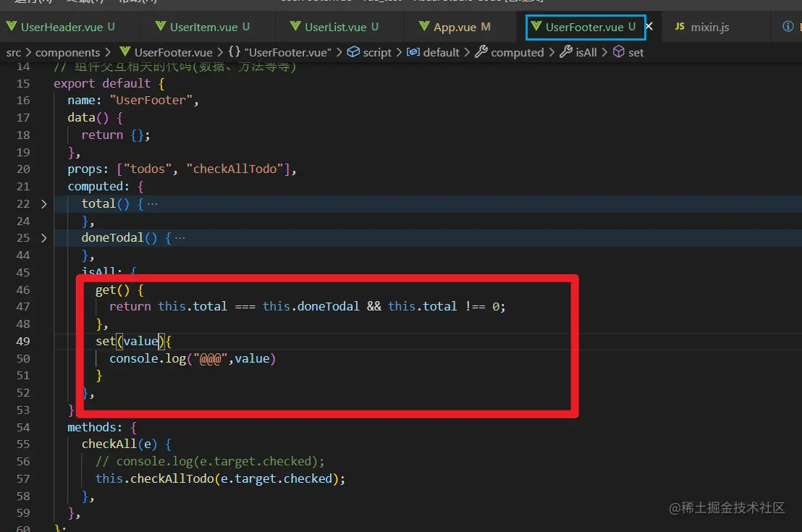Image resolution: width=802 pixels, height=532 pixels.
Task: Click the JS file icon on mixin.js tab
Action: pyautogui.click(x=680, y=26)
